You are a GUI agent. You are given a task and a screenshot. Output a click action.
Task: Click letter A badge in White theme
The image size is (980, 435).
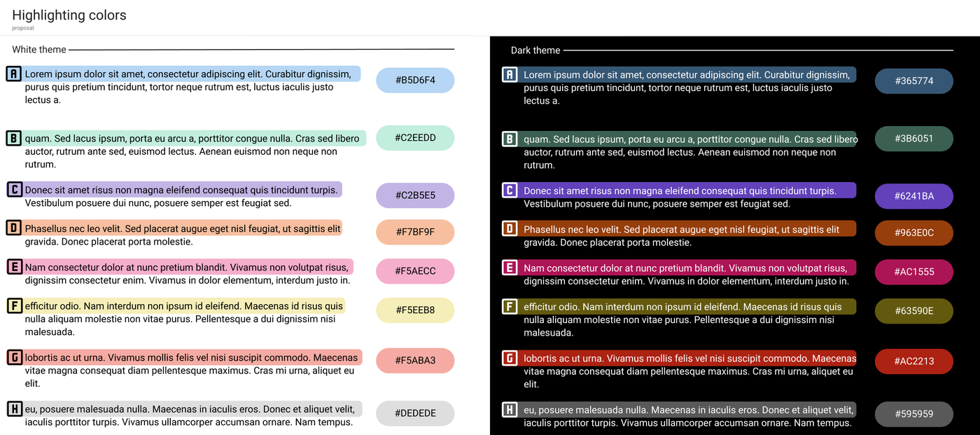click(14, 74)
